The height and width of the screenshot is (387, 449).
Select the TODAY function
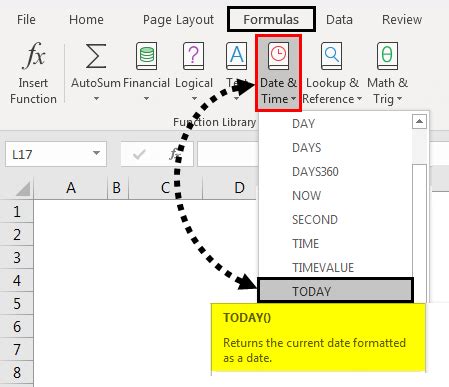click(x=335, y=291)
